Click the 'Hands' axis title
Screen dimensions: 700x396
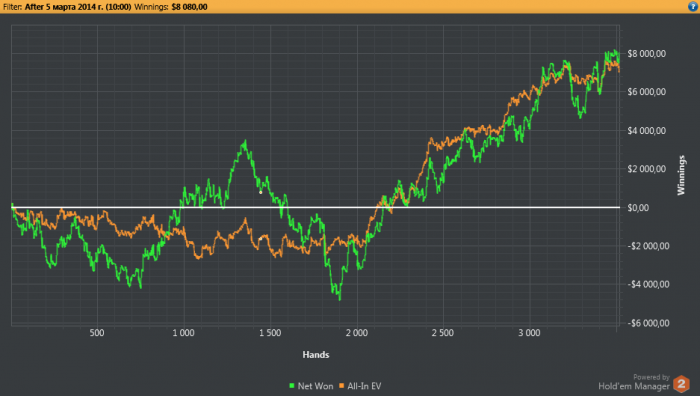coord(316,354)
